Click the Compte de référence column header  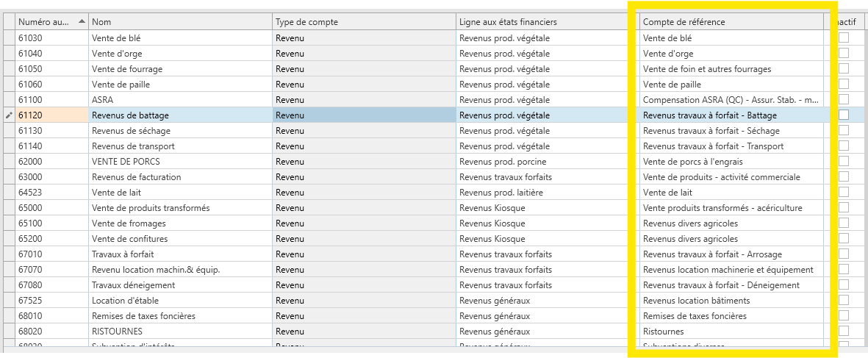pyautogui.click(x=731, y=21)
